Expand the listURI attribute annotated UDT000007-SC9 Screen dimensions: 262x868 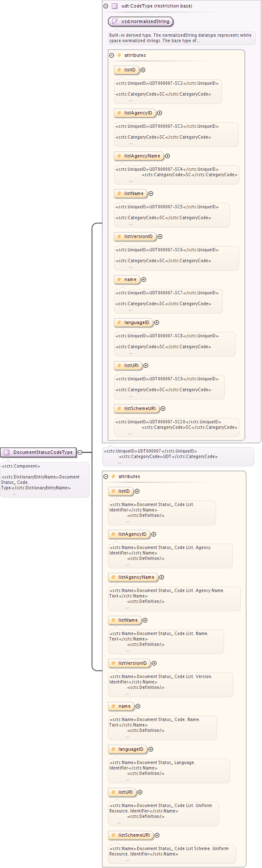coord(146,365)
